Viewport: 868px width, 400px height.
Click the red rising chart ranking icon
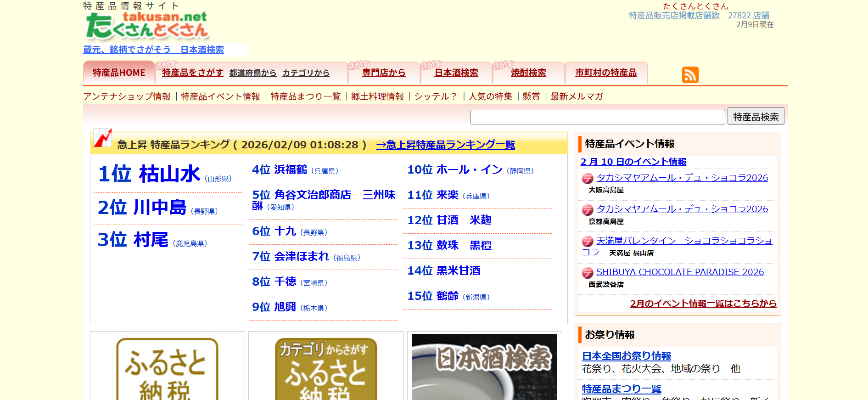[102, 138]
